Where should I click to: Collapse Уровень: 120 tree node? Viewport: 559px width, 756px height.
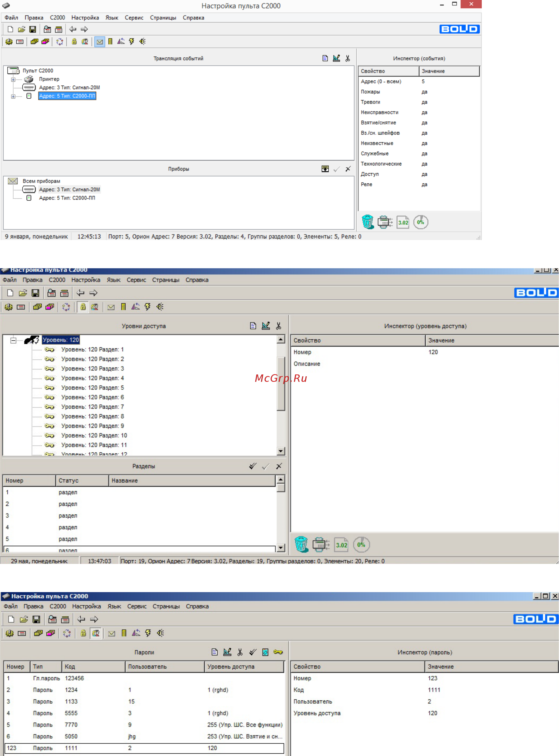click(13, 340)
